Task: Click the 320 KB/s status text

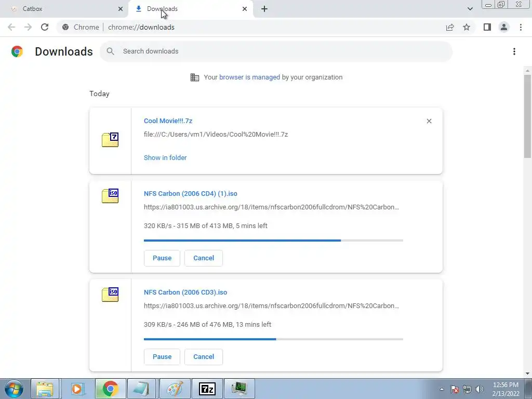Action: (206, 226)
